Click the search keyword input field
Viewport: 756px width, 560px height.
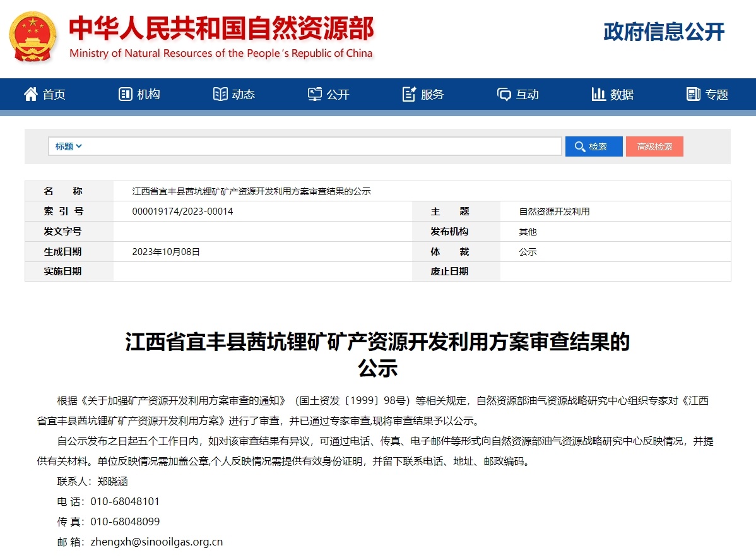pos(322,146)
